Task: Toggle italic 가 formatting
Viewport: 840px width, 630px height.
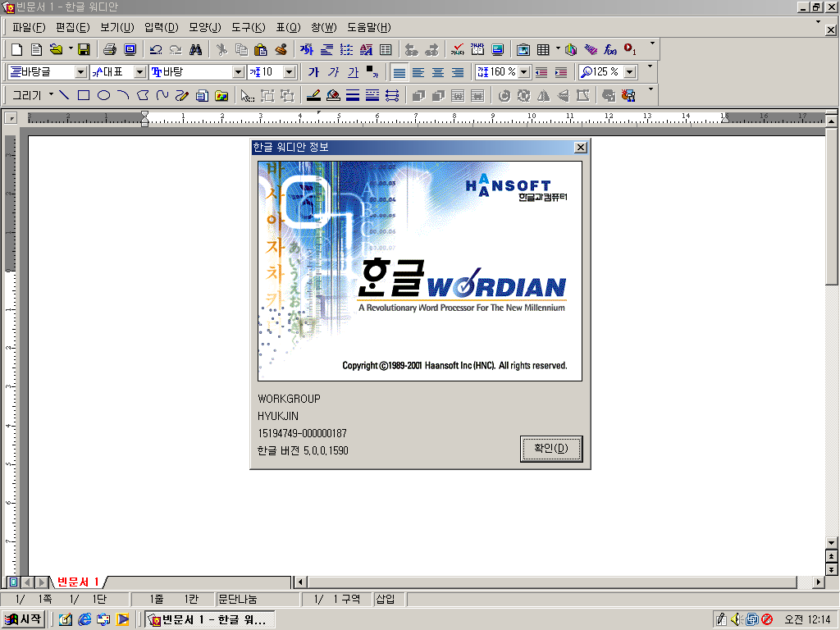Action: 333,72
